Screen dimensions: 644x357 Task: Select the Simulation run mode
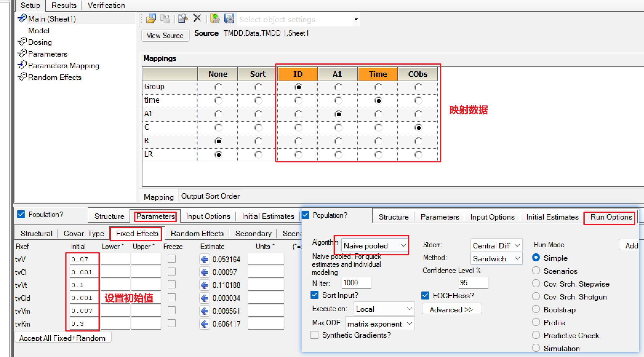(536, 348)
